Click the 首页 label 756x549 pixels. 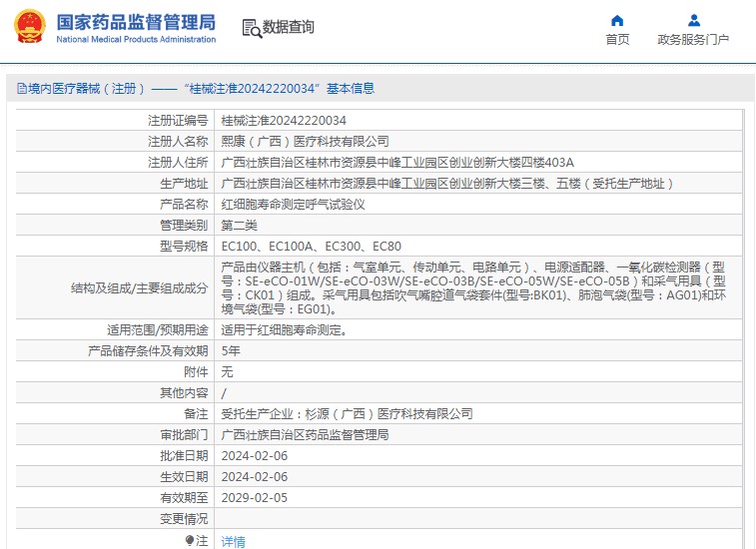(617, 40)
